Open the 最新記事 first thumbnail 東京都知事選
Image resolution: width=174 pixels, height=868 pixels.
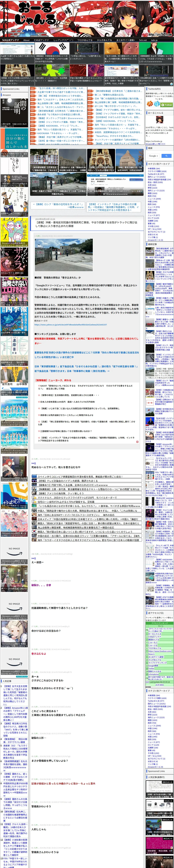[x=150, y=251]
